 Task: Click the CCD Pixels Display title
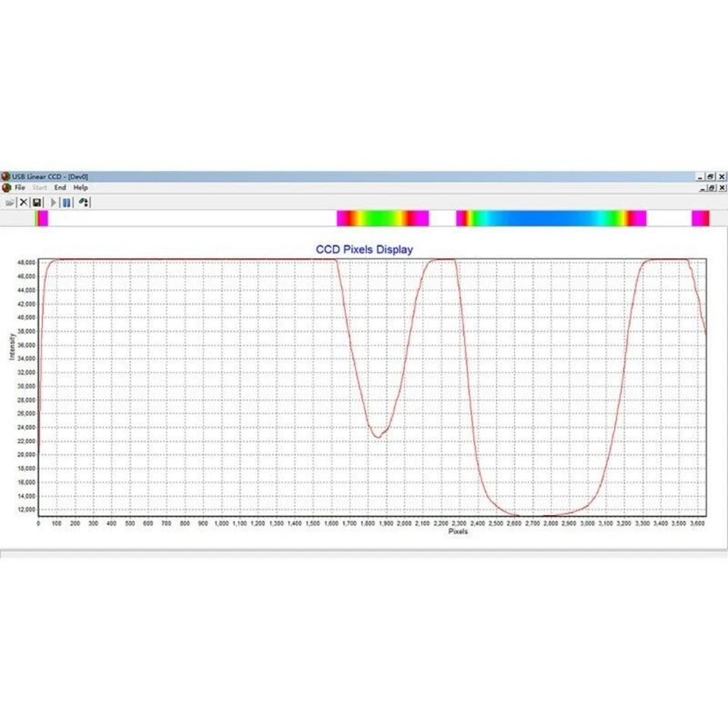[x=364, y=249]
